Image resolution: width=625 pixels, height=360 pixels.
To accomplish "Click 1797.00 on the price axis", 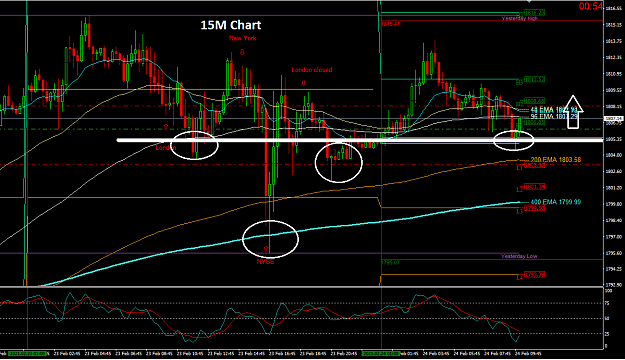I will (x=613, y=236).
